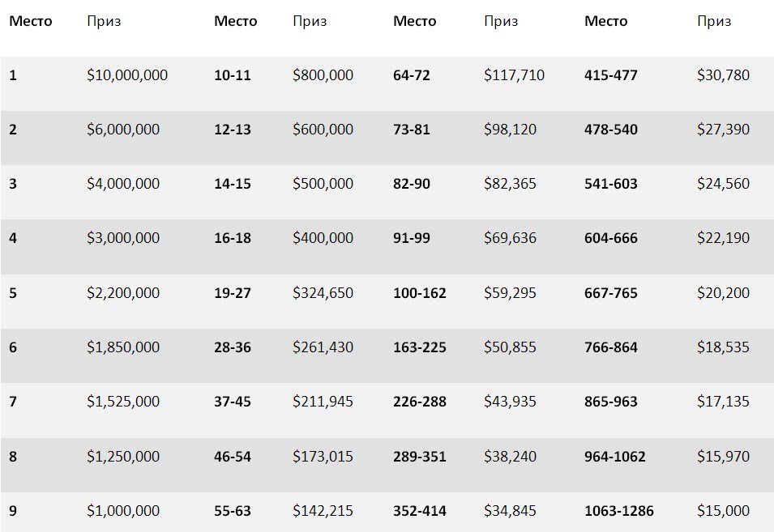
Task: Select place range 1063-1286 cell
Action: coord(618,511)
